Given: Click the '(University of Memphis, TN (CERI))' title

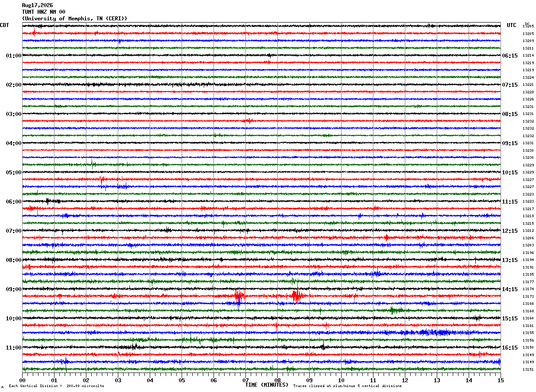Looking at the screenshot, I should click(74, 19).
